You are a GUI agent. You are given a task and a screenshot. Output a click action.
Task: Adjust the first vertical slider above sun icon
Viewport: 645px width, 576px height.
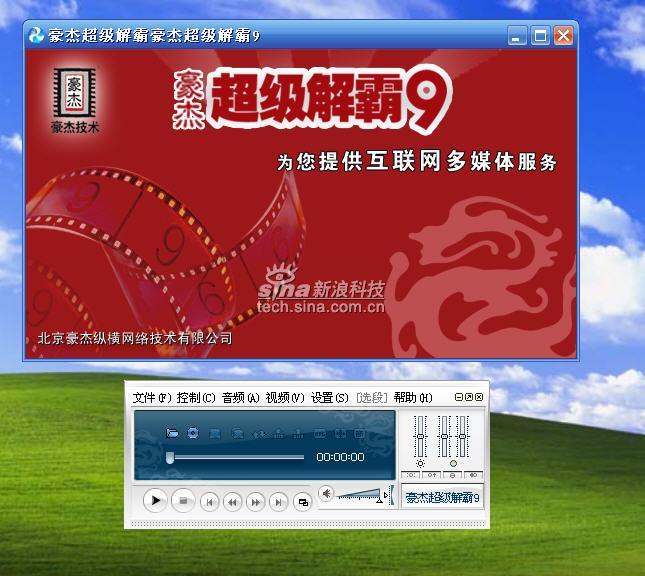[420, 437]
